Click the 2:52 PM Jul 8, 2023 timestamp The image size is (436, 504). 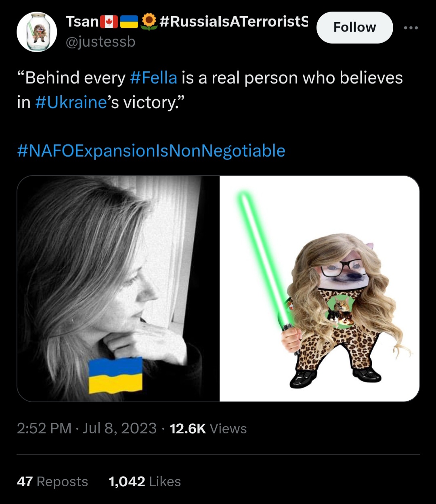click(86, 428)
